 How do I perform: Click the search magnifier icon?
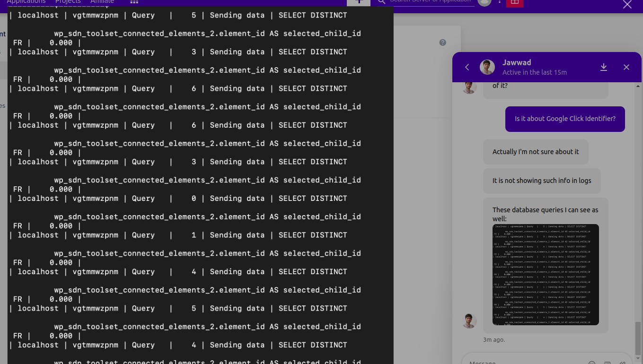click(382, 2)
